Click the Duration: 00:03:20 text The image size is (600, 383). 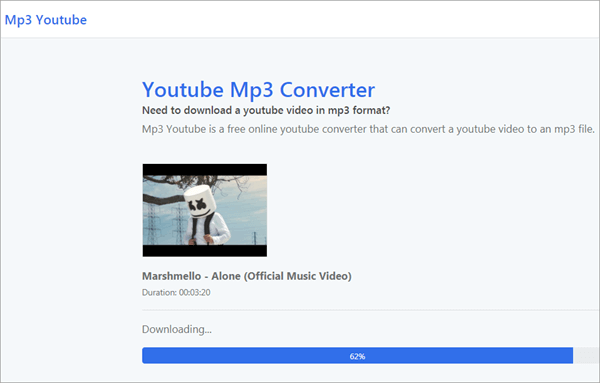click(x=176, y=292)
